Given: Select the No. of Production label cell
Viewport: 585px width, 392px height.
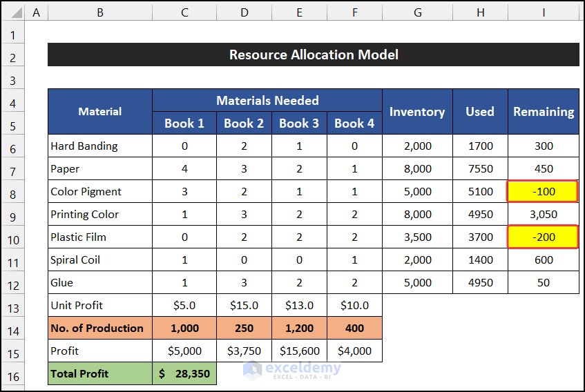Looking at the screenshot, I should [x=100, y=328].
